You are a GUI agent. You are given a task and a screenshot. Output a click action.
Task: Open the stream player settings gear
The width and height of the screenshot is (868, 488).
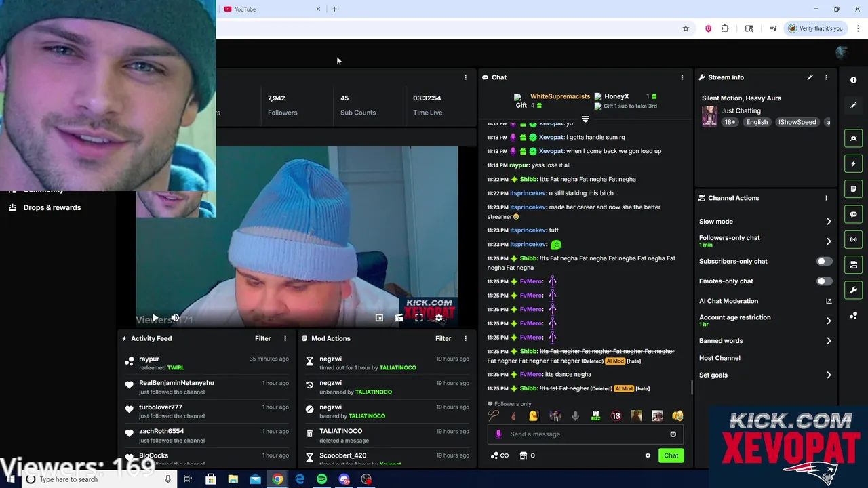point(439,318)
